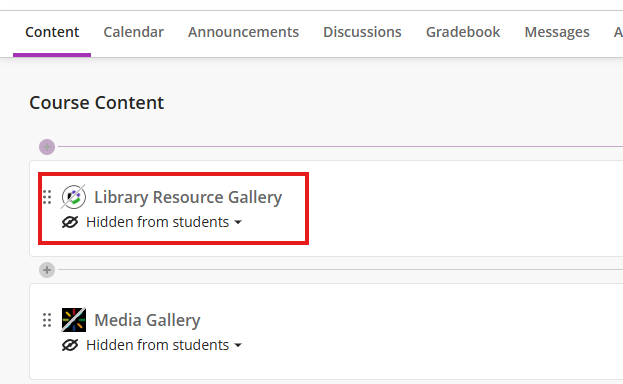The width and height of the screenshot is (623, 384).
Task: Open the Media Gallery link
Action: (x=147, y=320)
